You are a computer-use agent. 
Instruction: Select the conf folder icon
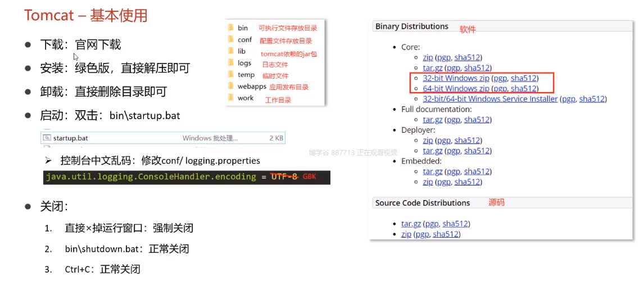230,39
